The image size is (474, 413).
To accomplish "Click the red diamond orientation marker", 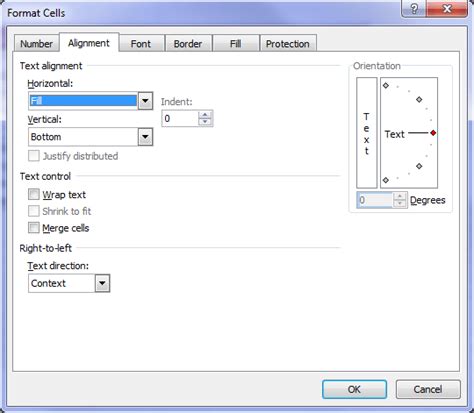I will (433, 133).
